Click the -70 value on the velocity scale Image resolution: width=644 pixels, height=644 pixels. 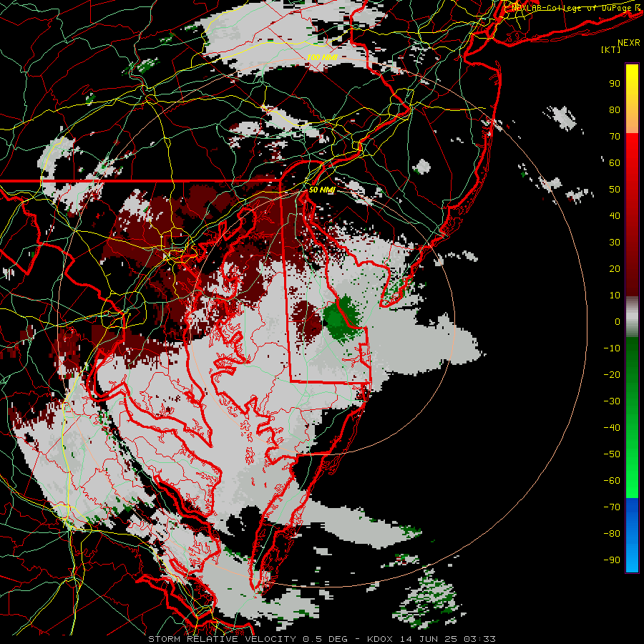pos(612,507)
